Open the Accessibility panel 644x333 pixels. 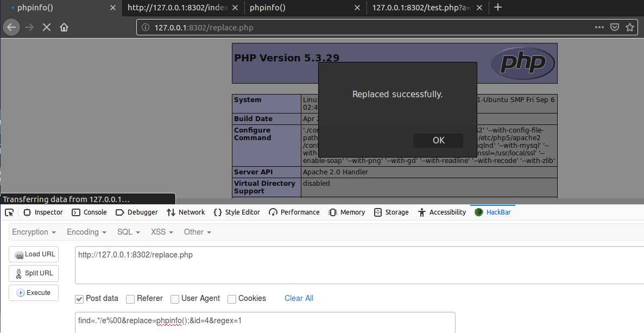(441, 212)
